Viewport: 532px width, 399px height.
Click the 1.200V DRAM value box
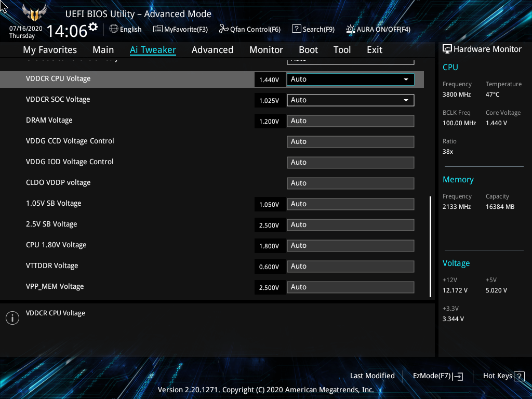[270, 121]
